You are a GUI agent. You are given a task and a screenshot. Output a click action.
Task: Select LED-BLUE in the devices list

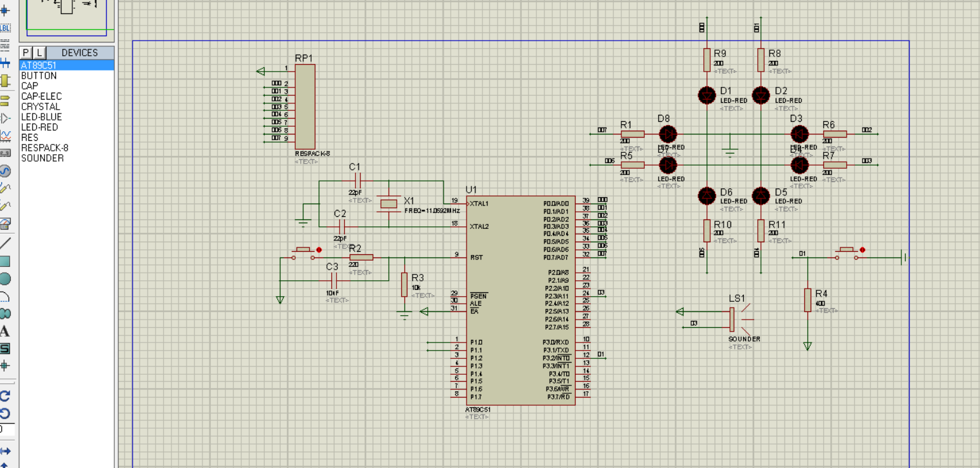point(67,117)
